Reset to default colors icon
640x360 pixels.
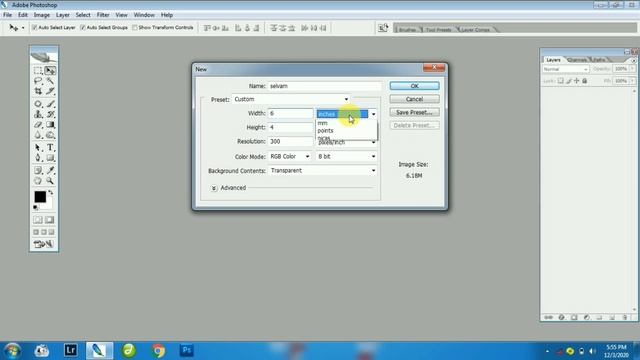click(x=36, y=208)
